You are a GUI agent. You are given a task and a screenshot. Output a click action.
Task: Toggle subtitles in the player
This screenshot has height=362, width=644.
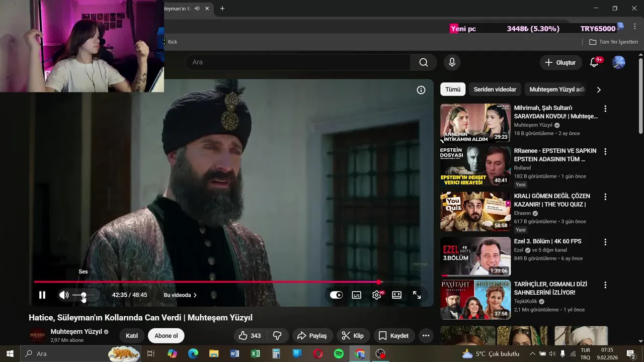click(x=357, y=295)
